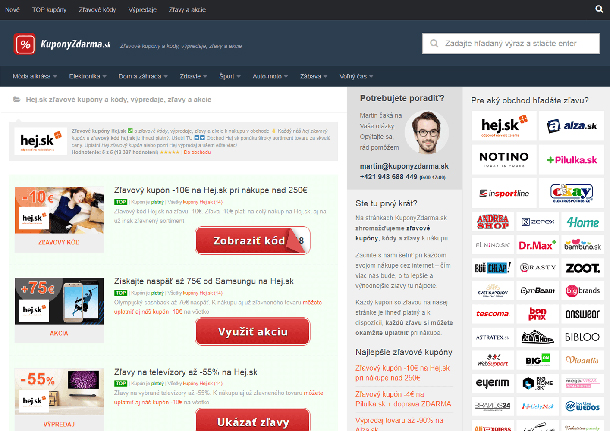Click the folder icon beside the page heading
The height and width of the screenshot is (431, 610).
click(16, 99)
